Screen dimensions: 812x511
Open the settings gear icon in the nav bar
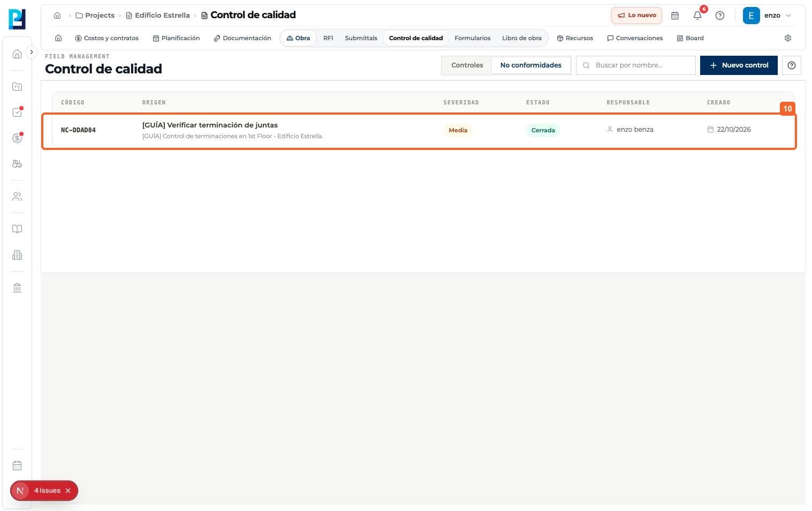(x=788, y=38)
